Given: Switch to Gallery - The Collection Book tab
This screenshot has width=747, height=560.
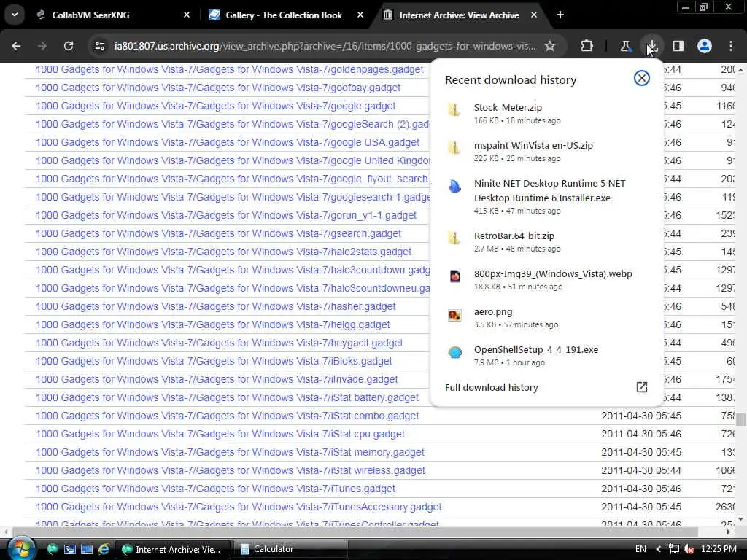Looking at the screenshot, I should pyautogui.click(x=284, y=15).
